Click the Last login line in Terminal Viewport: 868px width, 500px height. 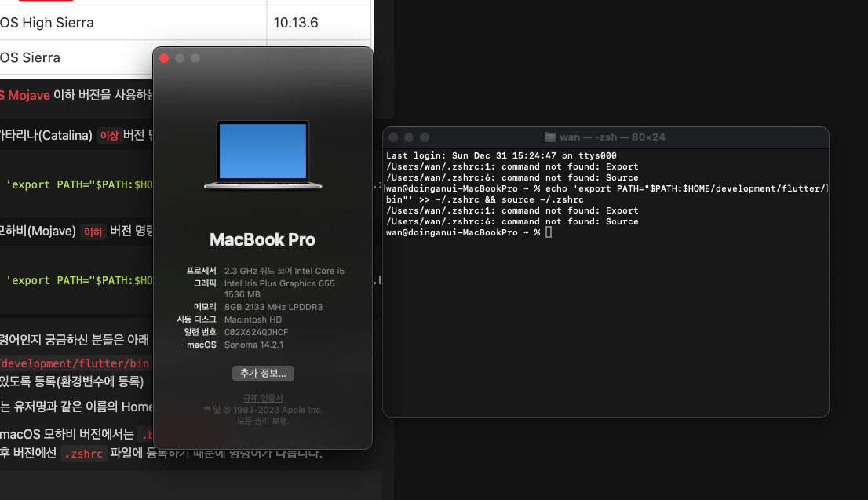click(501, 155)
